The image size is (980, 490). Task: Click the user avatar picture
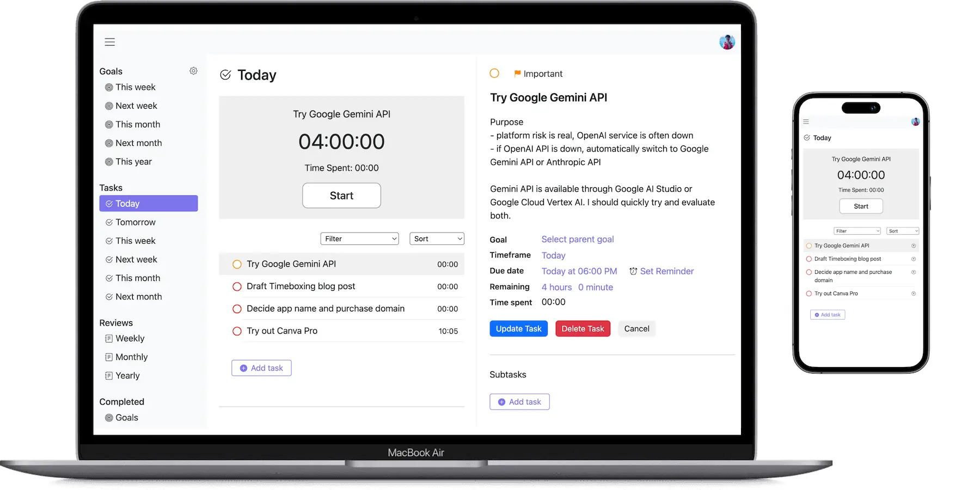[x=727, y=41]
